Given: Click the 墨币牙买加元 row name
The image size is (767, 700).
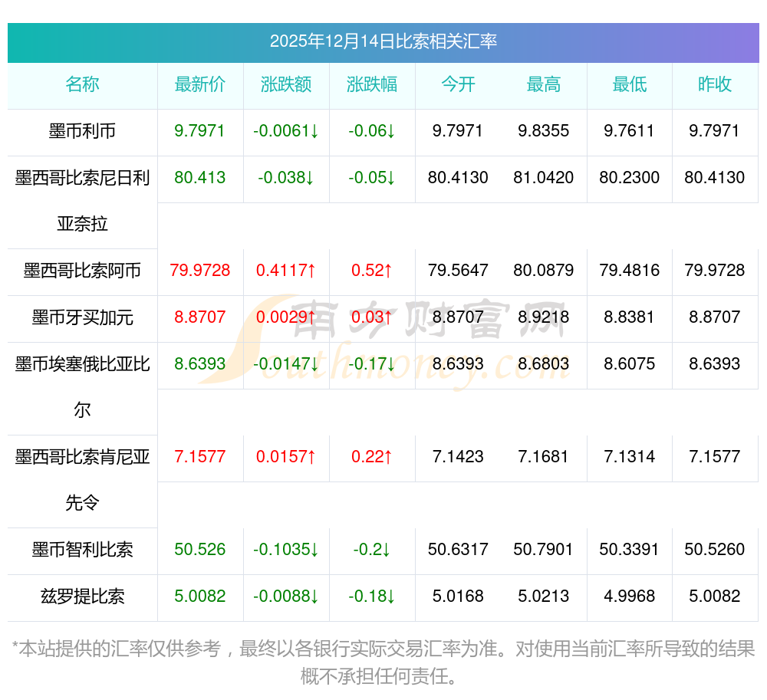Looking at the screenshot, I should (82, 317).
